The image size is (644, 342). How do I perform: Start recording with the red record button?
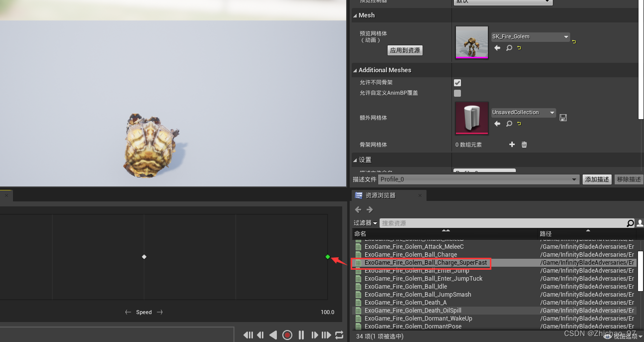coord(287,335)
